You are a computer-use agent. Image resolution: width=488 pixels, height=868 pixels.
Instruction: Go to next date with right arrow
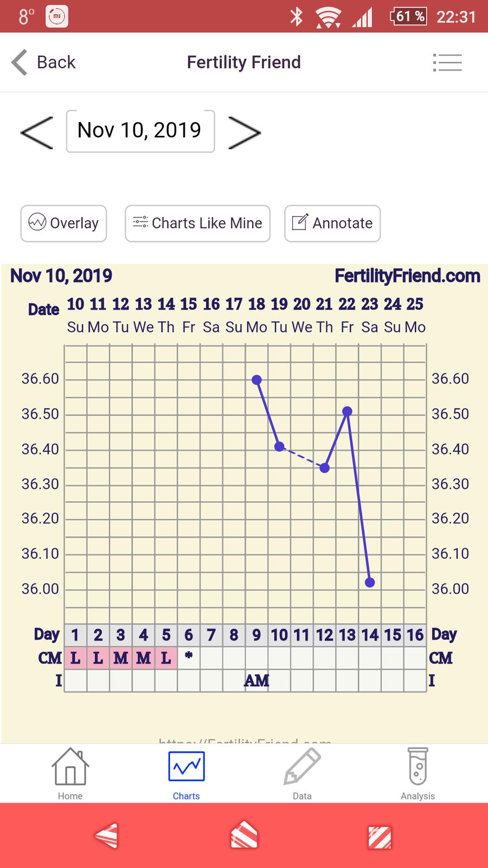(x=245, y=132)
